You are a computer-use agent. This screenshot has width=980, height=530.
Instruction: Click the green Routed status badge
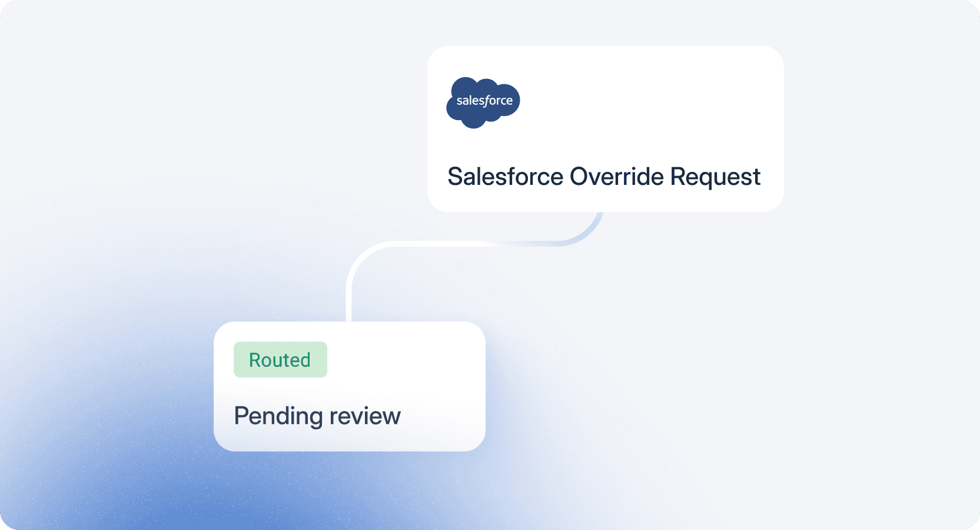280,360
